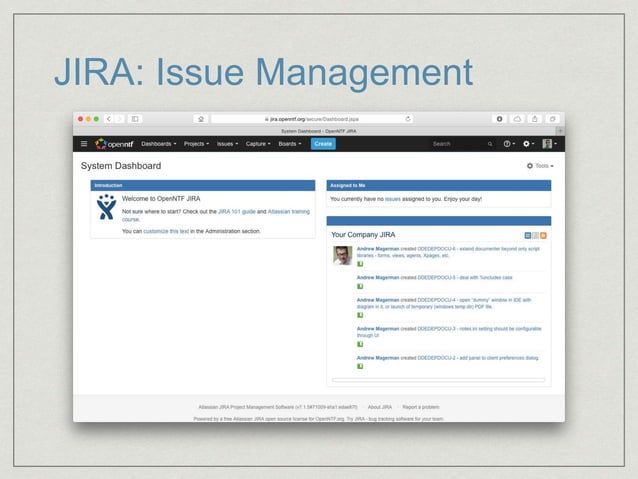Click the Report a problem footer link
638x479 pixels.
coord(421,407)
